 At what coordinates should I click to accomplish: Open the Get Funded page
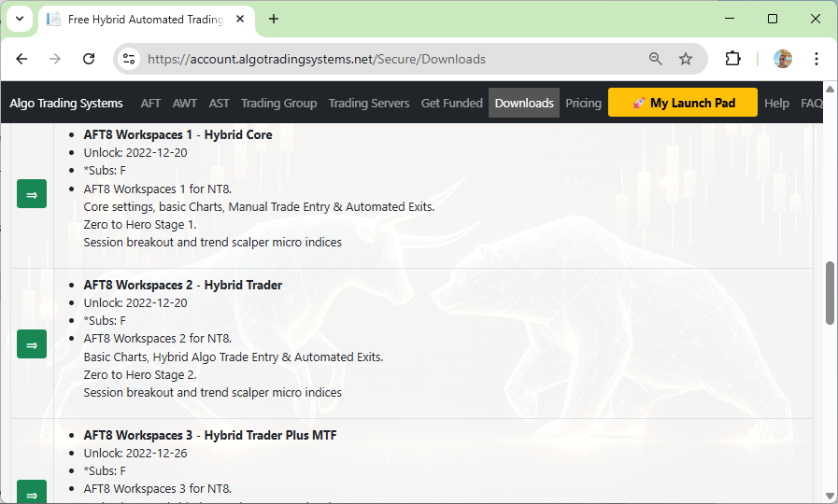[451, 103]
